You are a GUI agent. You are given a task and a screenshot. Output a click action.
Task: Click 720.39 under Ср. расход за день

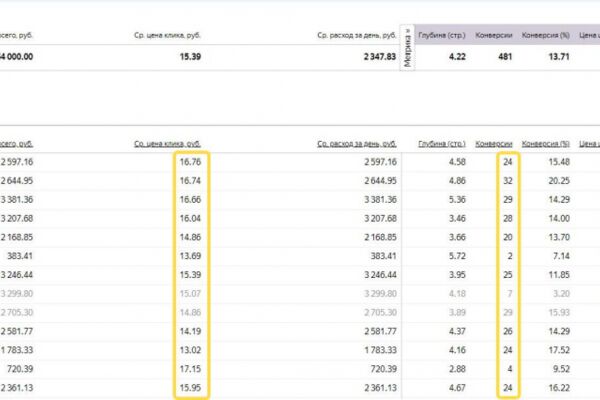pos(383,369)
